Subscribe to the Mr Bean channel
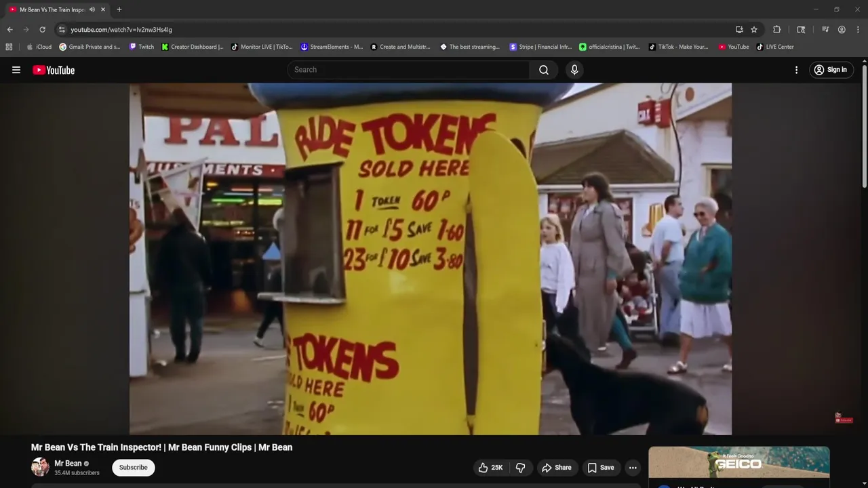This screenshot has height=488, width=868. [x=134, y=468]
